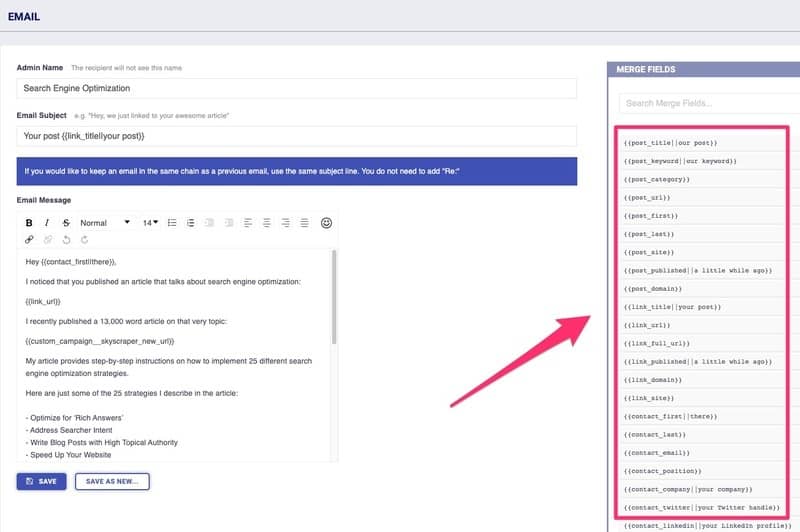Click the MERGE FIELDS panel header

(x=704, y=69)
